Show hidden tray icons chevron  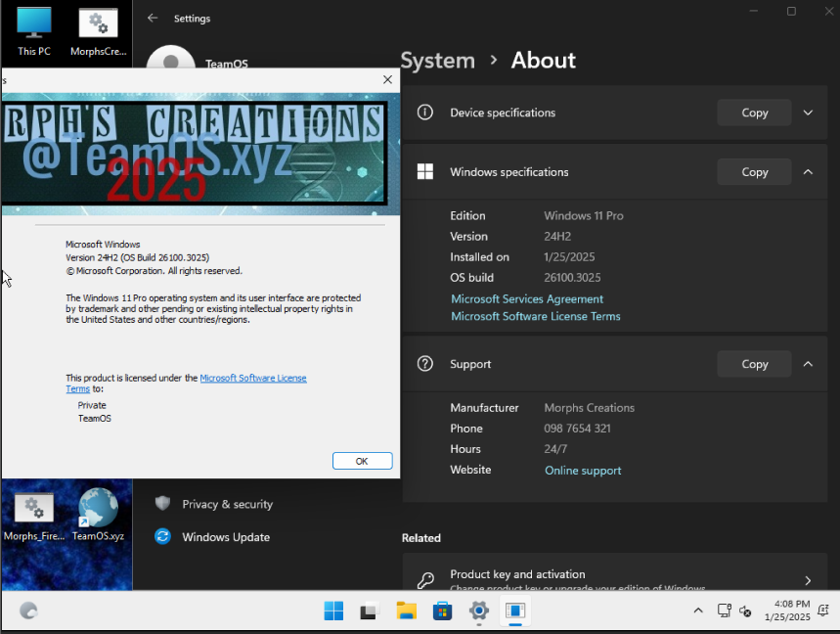pyautogui.click(x=698, y=611)
